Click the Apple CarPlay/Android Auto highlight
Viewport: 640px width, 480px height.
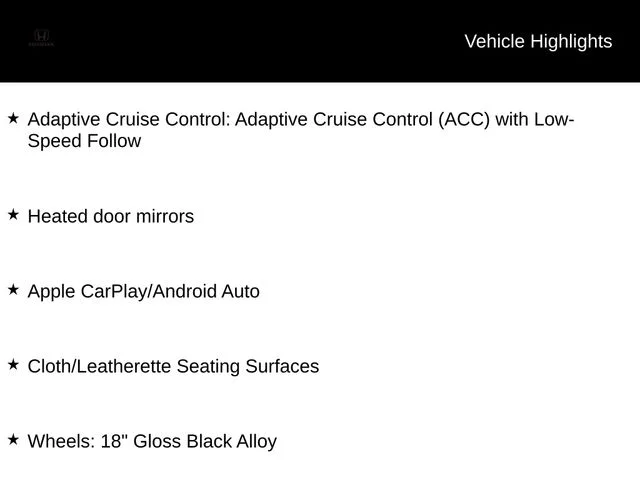click(144, 291)
